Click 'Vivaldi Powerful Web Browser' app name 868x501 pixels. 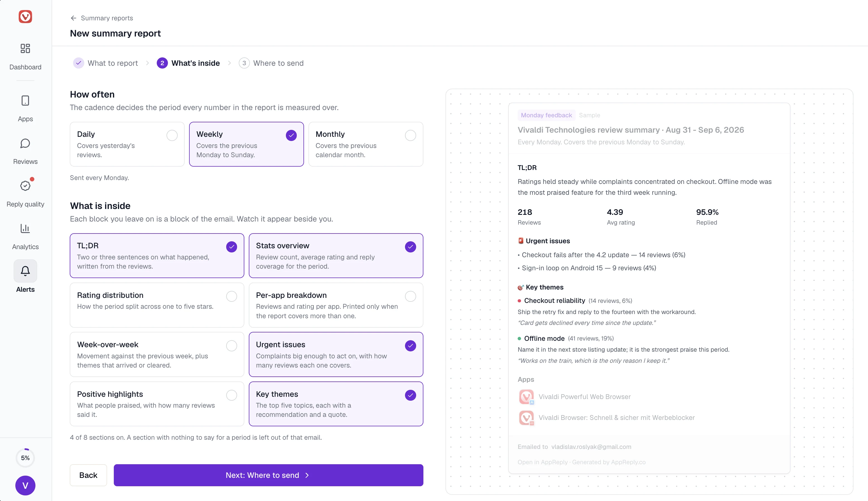click(x=585, y=397)
